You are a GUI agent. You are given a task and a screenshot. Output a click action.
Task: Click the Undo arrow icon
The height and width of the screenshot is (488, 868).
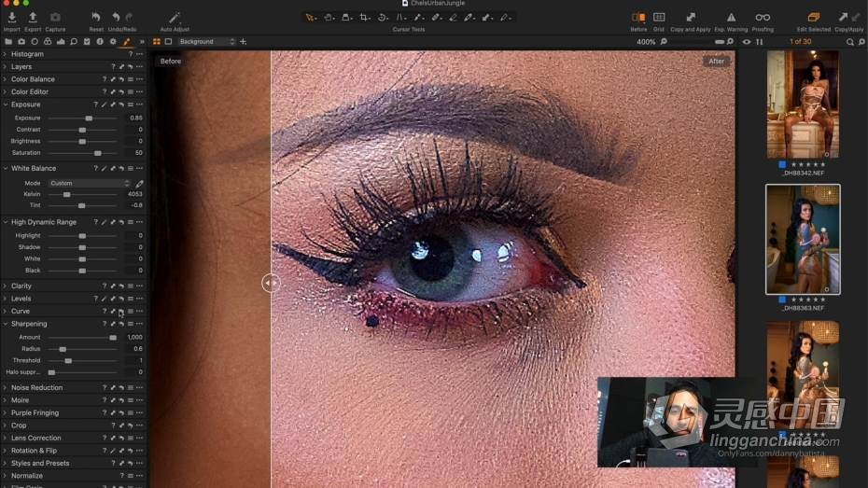[116, 17]
